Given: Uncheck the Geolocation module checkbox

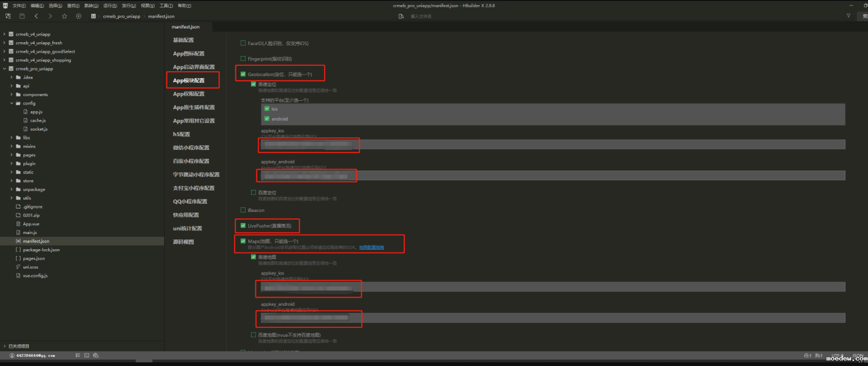Looking at the screenshot, I should 243,74.
